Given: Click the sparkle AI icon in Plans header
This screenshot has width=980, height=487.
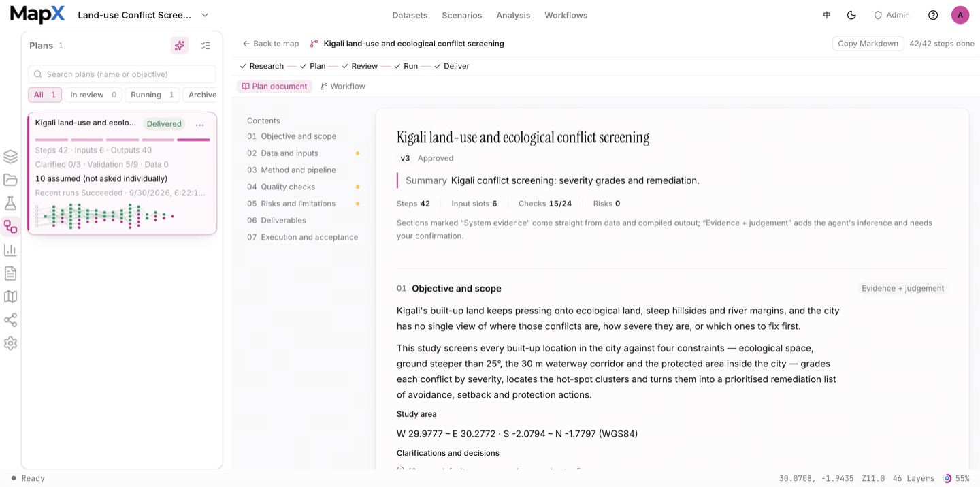Looking at the screenshot, I should (x=180, y=46).
